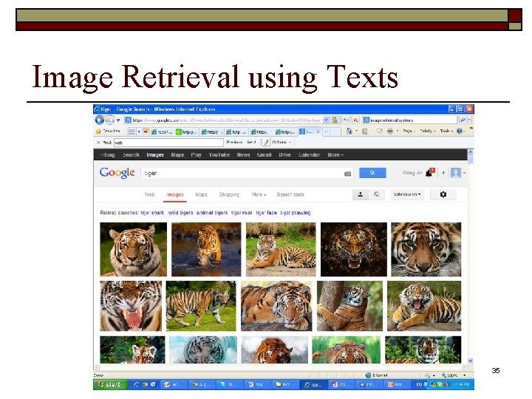Click the gear settings button on Google
This screenshot has width=532, height=399.
point(443,194)
